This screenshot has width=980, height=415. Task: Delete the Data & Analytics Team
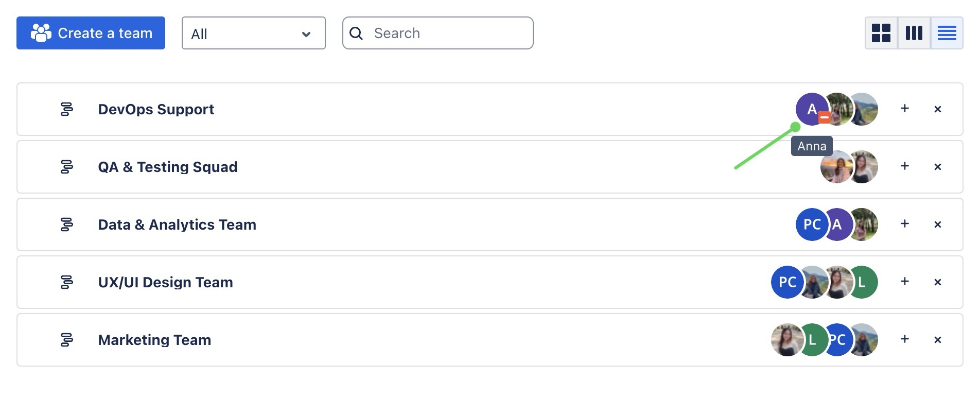pyautogui.click(x=937, y=224)
